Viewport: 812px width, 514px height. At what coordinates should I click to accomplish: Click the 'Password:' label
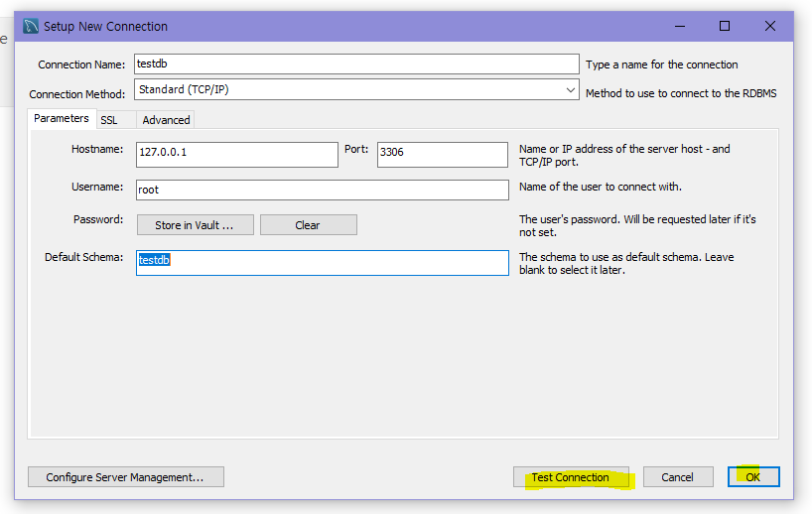point(98,219)
